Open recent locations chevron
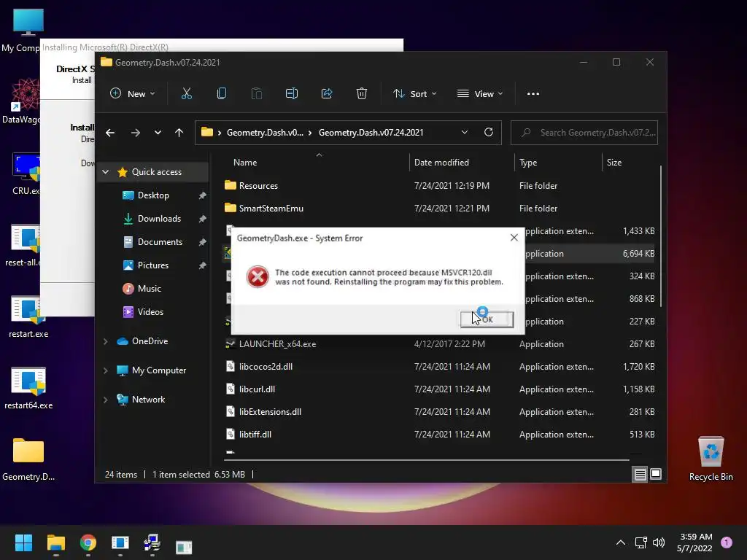The height and width of the screenshot is (560, 747). (x=158, y=133)
